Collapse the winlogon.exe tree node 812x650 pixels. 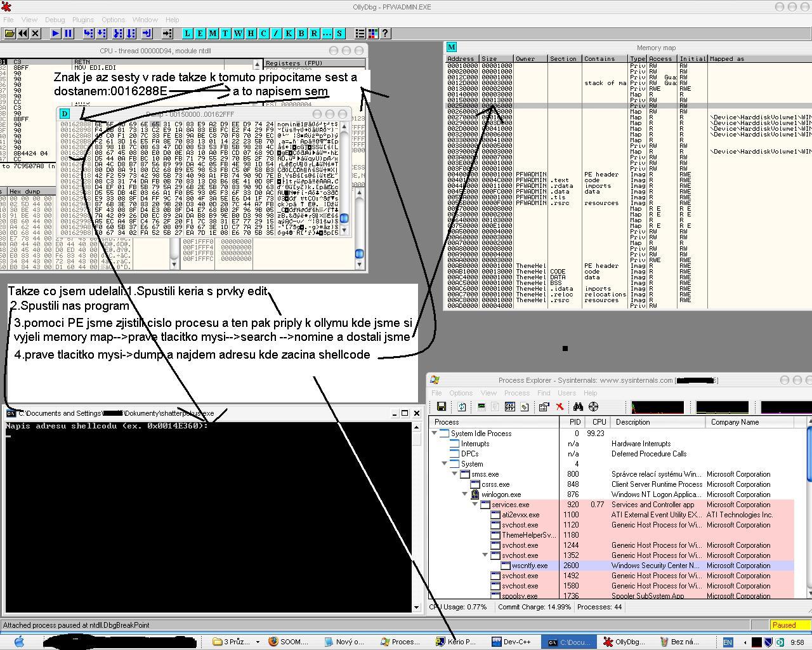point(465,494)
